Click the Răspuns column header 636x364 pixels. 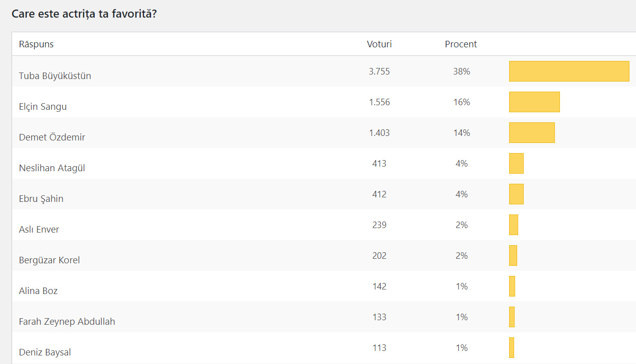pos(36,44)
